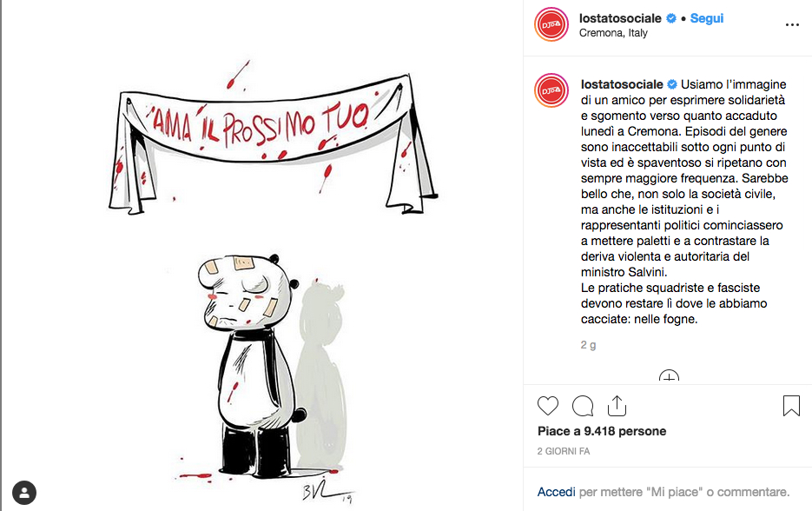Click tagged people icon on image
The image size is (812, 511).
(x=24, y=493)
